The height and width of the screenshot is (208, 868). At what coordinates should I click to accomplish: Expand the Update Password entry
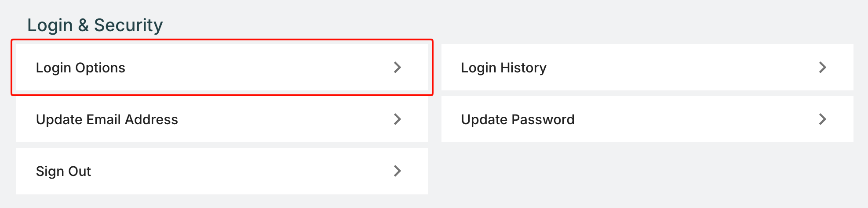coord(647,119)
